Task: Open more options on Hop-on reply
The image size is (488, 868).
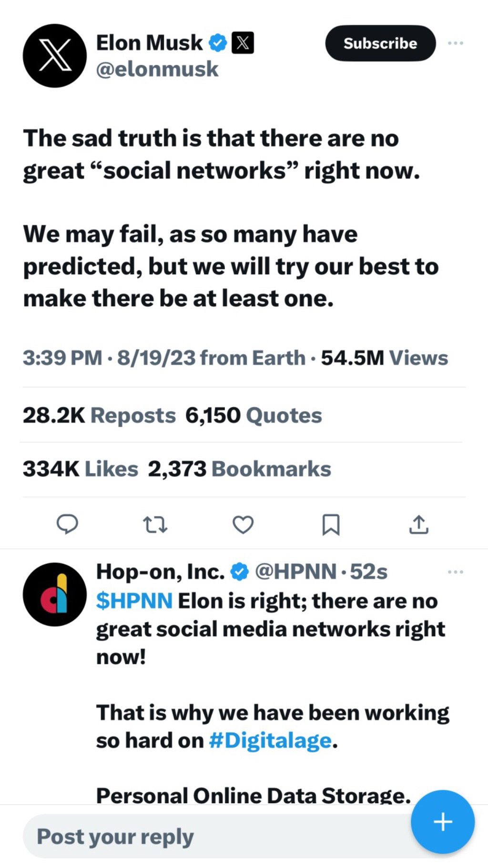Action: click(455, 572)
